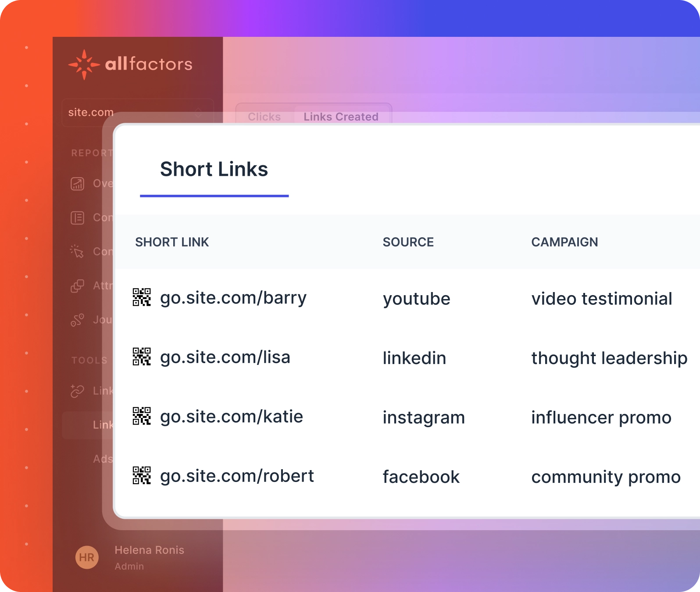Image resolution: width=700 pixels, height=592 pixels.
Task: Select the Short Links tab
Action: [x=214, y=169]
